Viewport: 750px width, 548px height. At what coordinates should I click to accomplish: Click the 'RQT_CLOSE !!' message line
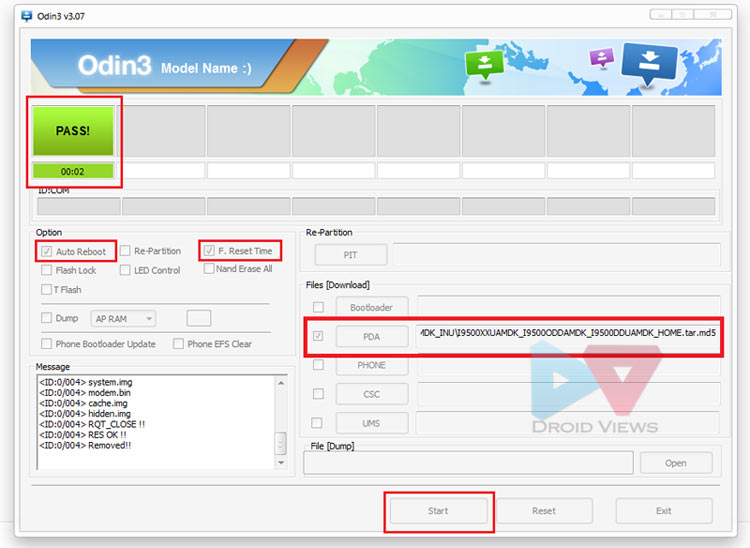tap(92, 424)
